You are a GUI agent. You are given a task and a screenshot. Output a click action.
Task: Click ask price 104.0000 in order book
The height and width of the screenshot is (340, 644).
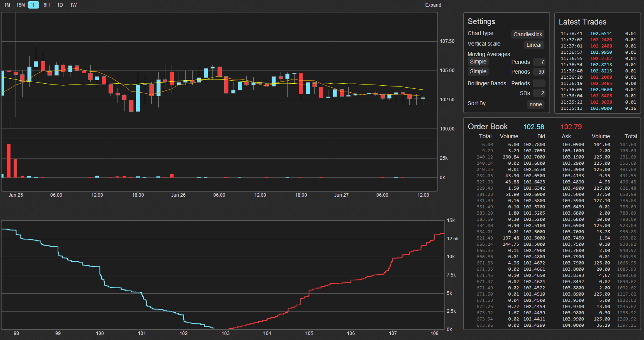(x=573, y=325)
